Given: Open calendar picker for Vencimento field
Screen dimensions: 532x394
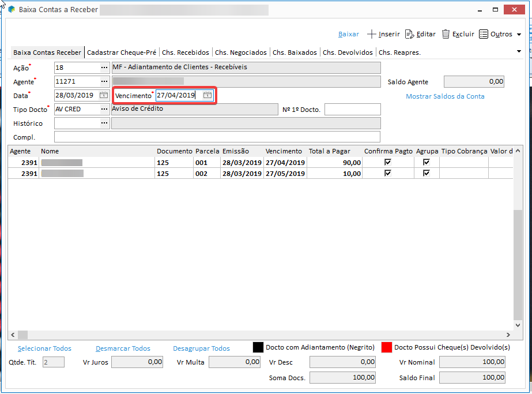Looking at the screenshot, I should [x=207, y=95].
